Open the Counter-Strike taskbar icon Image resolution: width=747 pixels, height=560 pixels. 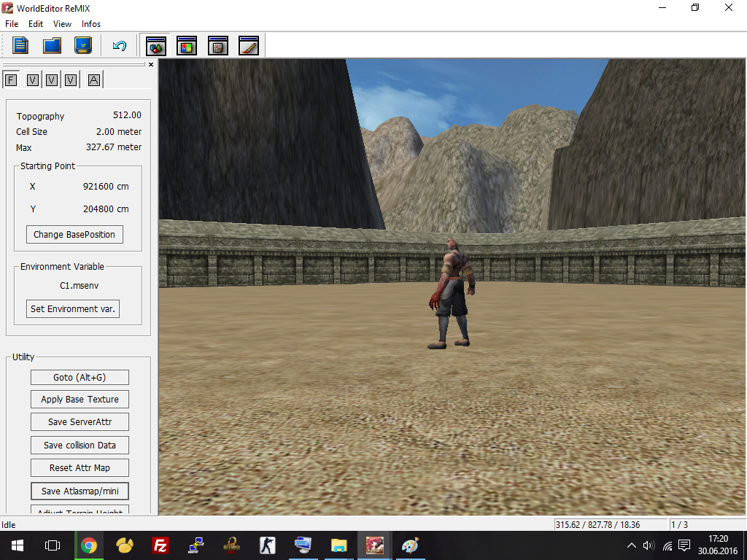[x=267, y=545]
